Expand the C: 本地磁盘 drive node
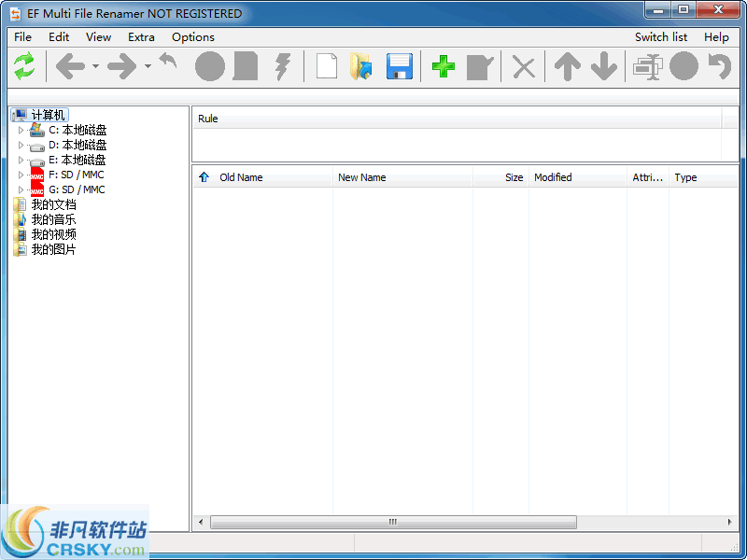The image size is (747, 560). tap(21, 130)
